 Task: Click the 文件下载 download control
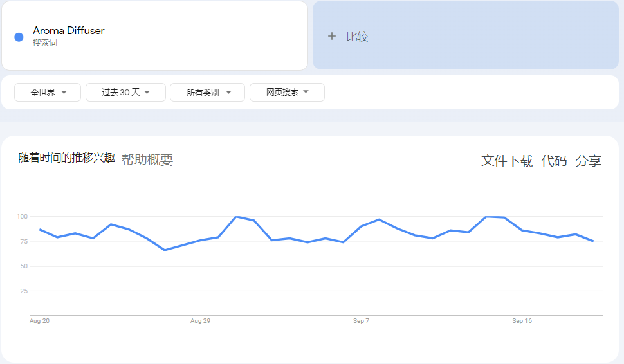click(x=507, y=161)
